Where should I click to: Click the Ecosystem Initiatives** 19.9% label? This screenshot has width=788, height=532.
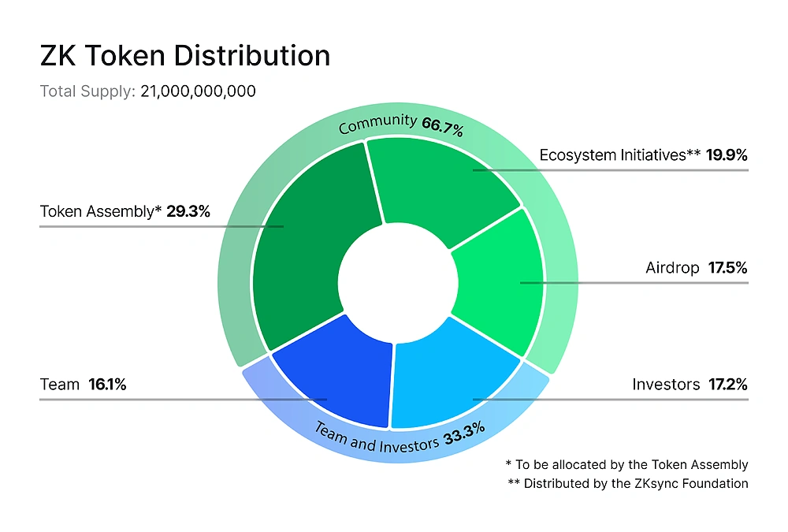click(643, 155)
